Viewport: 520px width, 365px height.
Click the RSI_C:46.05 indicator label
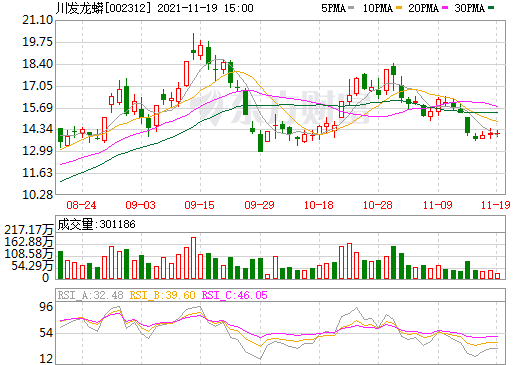tap(234, 295)
